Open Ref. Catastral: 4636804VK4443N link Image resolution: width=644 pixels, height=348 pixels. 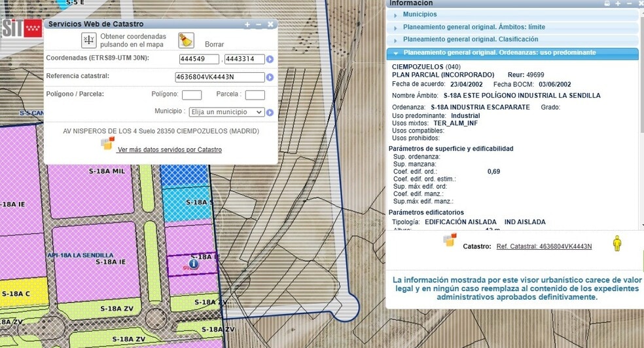click(544, 246)
